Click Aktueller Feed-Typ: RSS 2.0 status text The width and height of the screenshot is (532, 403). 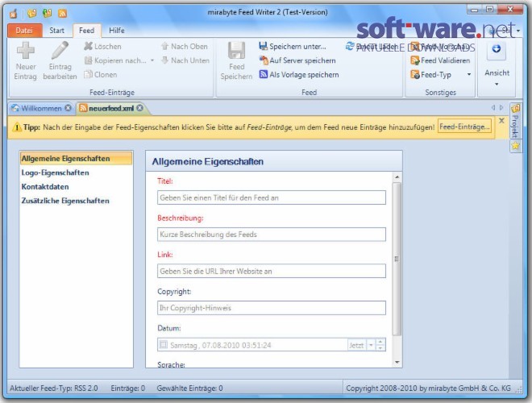coord(54,388)
